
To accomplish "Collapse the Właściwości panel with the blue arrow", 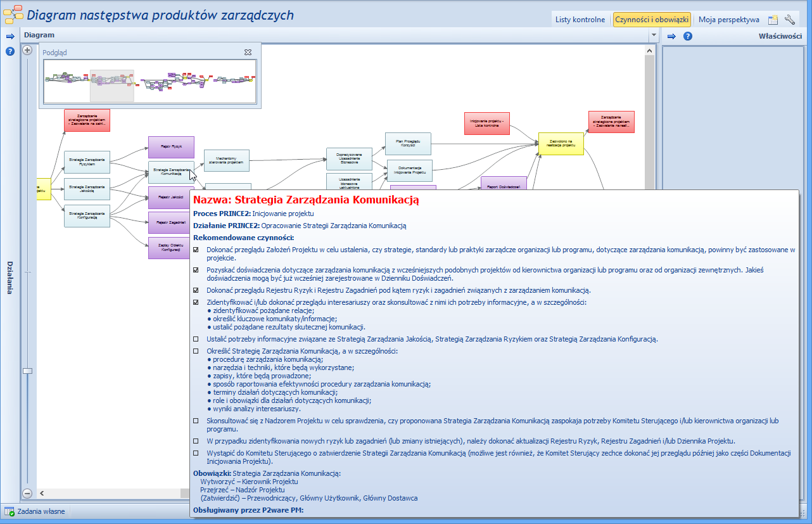I will click(672, 36).
